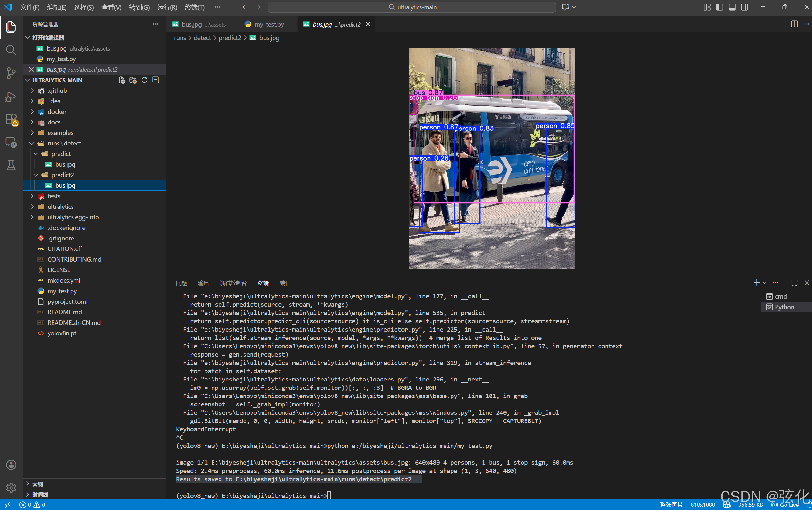
Task: Select the cmd terminal instance
Action: pyautogui.click(x=780, y=296)
